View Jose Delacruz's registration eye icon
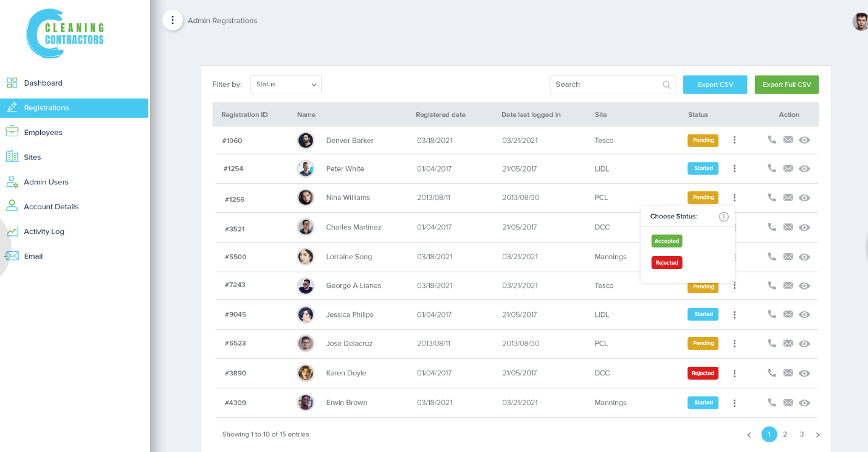 point(805,344)
